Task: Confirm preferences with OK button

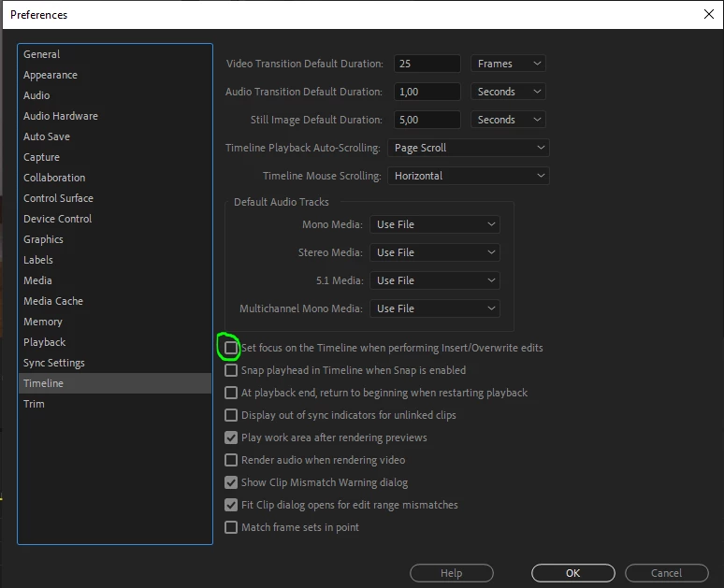Action: 573,573
